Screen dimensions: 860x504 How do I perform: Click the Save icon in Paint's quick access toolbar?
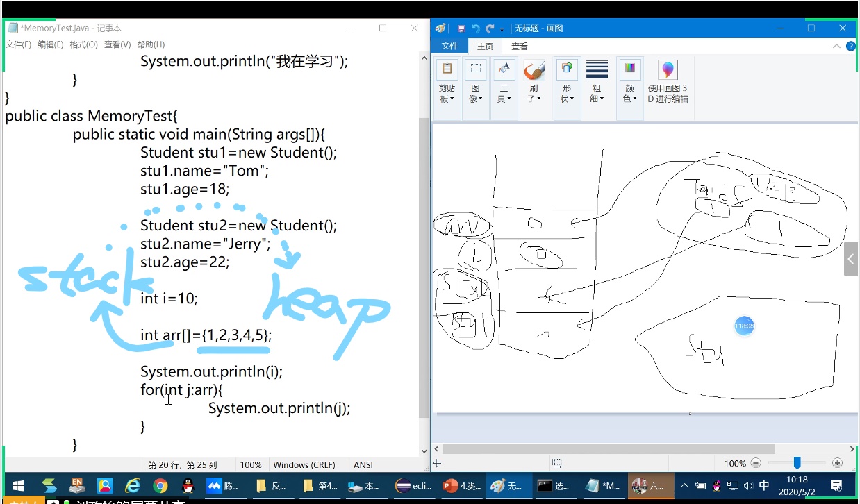pyautogui.click(x=461, y=28)
